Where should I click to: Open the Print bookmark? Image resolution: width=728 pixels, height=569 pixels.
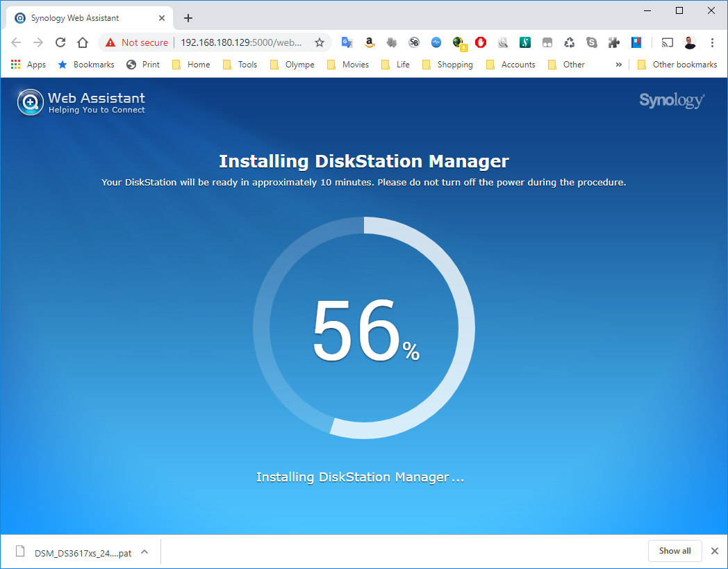143,65
